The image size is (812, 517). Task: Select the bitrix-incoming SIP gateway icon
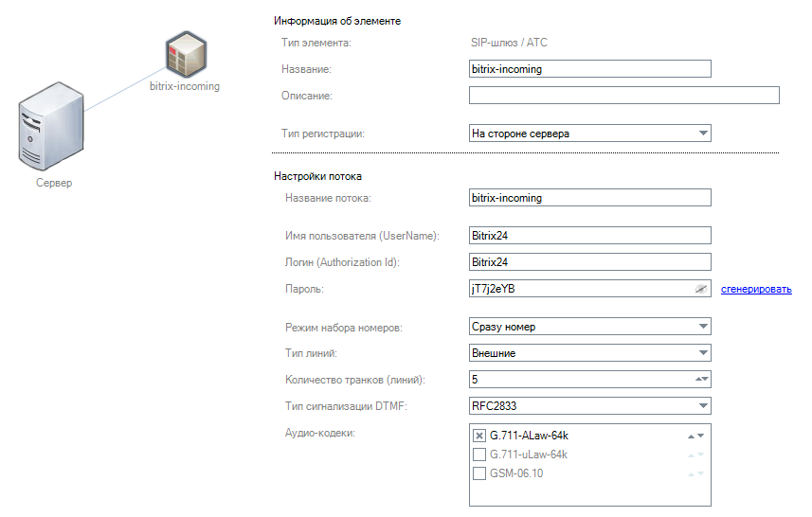(187, 54)
